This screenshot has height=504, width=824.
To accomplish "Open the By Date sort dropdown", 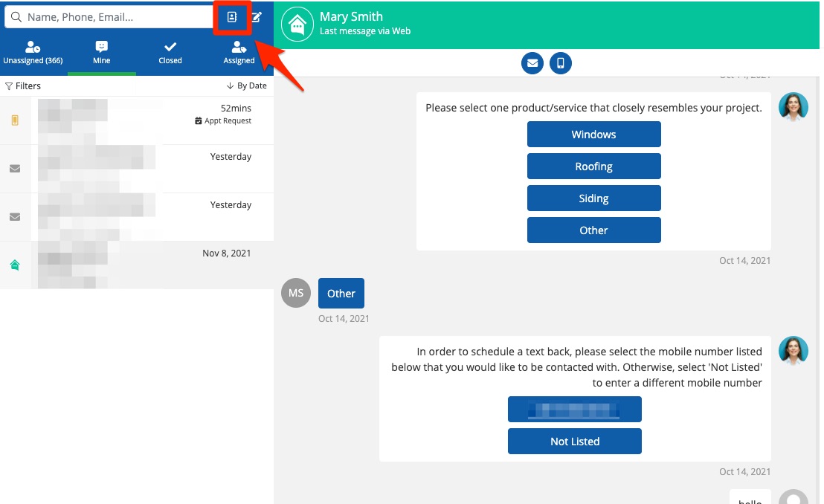I will (x=246, y=86).
